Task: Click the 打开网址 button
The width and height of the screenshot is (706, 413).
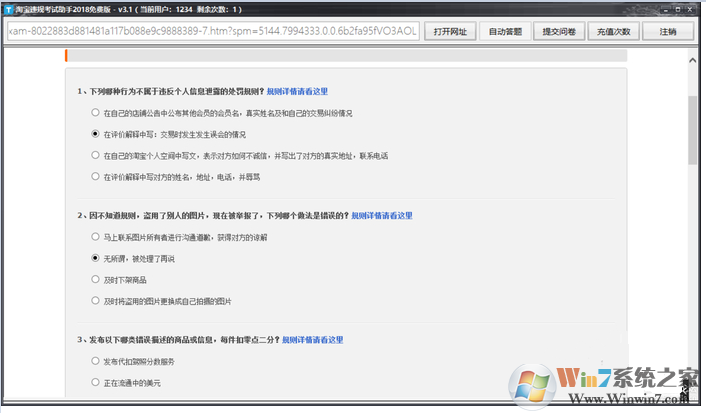Action: pyautogui.click(x=450, y=32)
